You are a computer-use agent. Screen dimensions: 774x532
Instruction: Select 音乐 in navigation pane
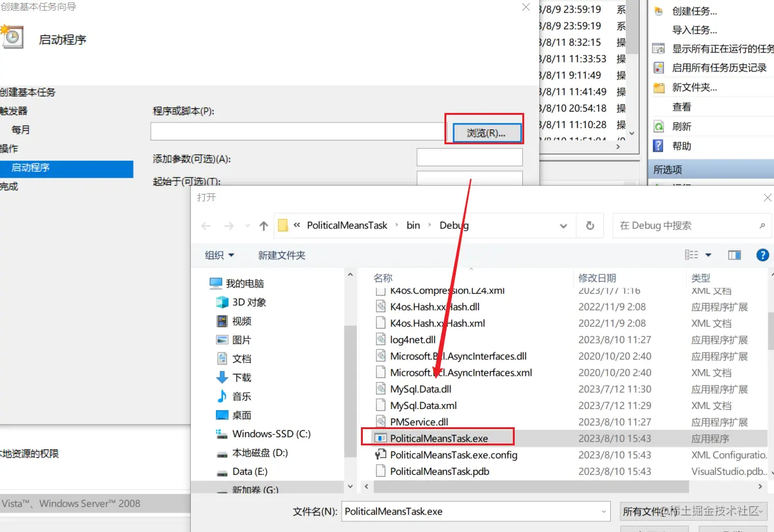click(242, 396)
